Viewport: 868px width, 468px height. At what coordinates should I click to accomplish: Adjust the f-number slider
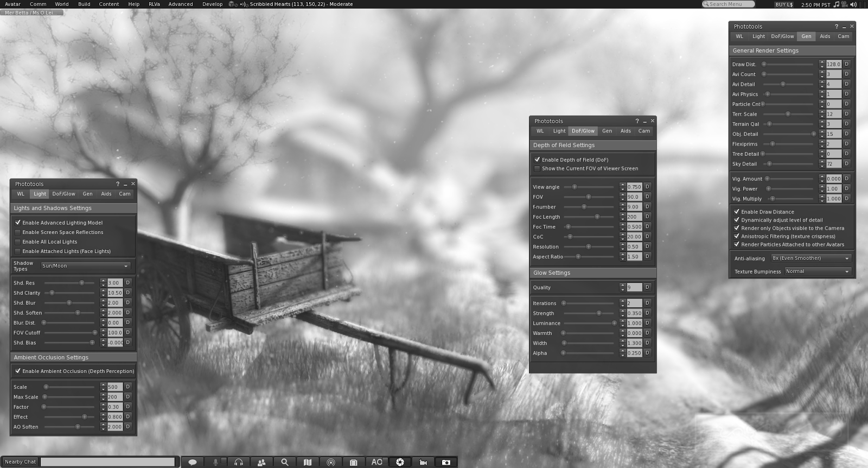point(589,207)
